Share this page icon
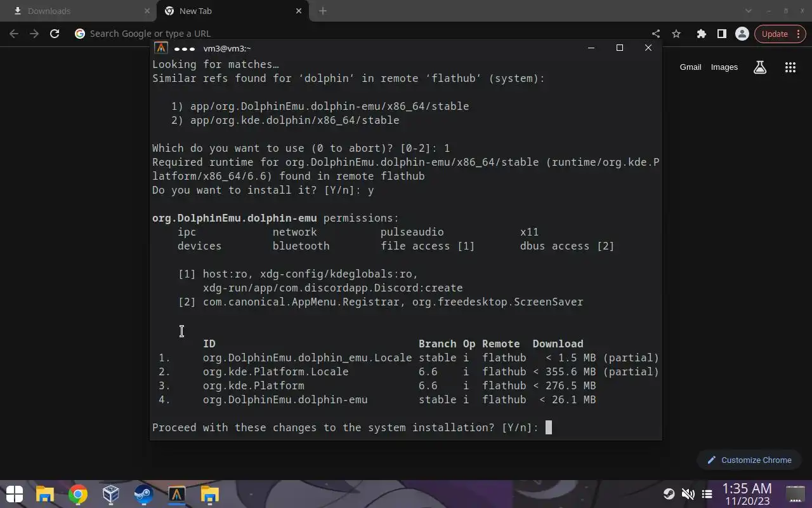812x508 pixels. (656, 34)
